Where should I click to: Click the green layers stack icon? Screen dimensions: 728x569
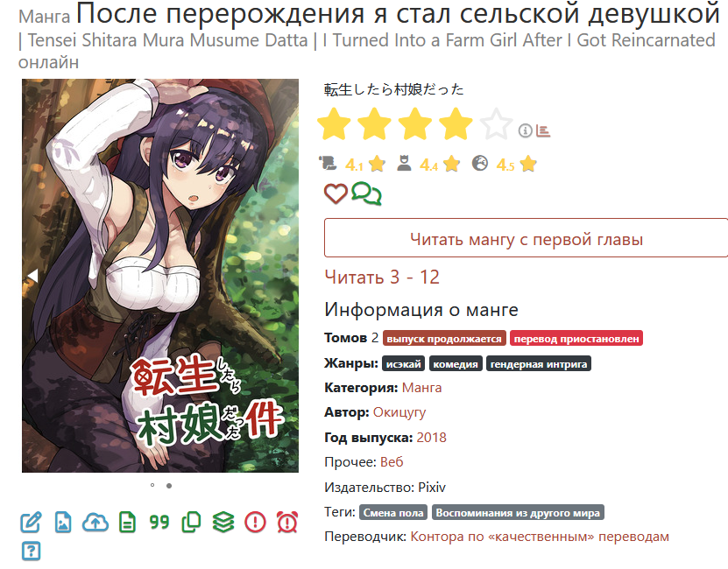tap(223, 522)
